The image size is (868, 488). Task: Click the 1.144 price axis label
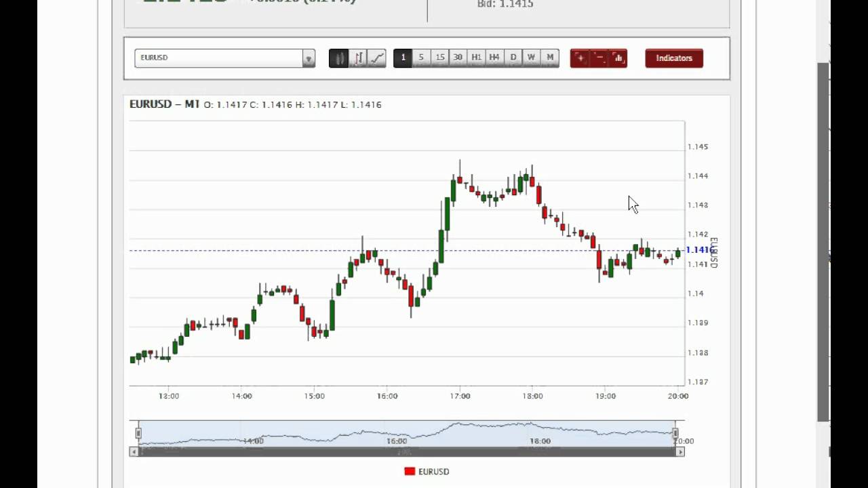pos(698,176)
